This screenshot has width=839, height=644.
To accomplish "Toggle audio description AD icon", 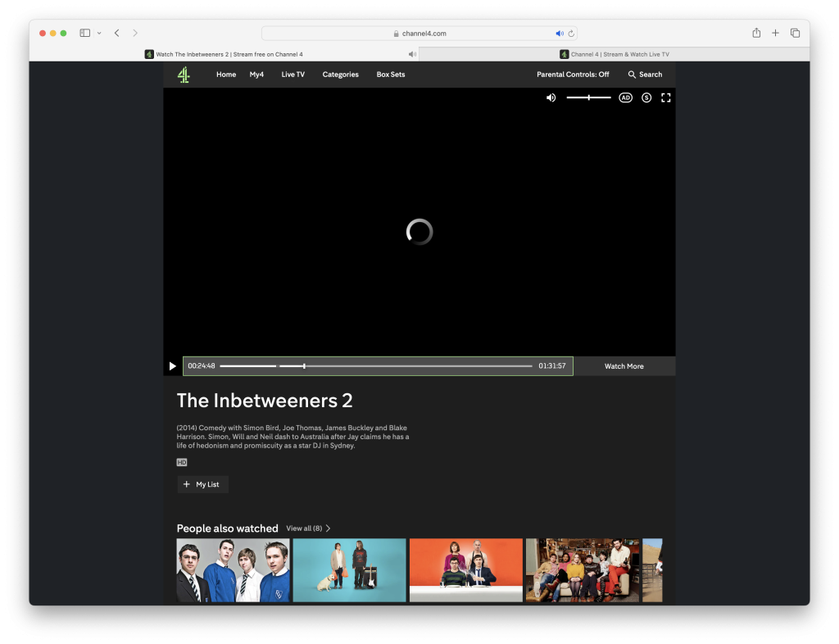I will click(625, 98).
